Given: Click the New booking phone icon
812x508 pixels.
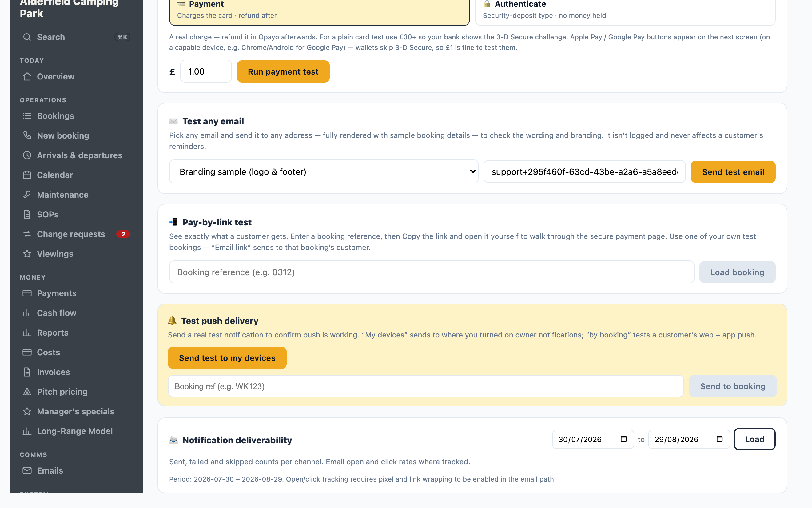Looking at the screenshot, I should click(x=27, y=135).
